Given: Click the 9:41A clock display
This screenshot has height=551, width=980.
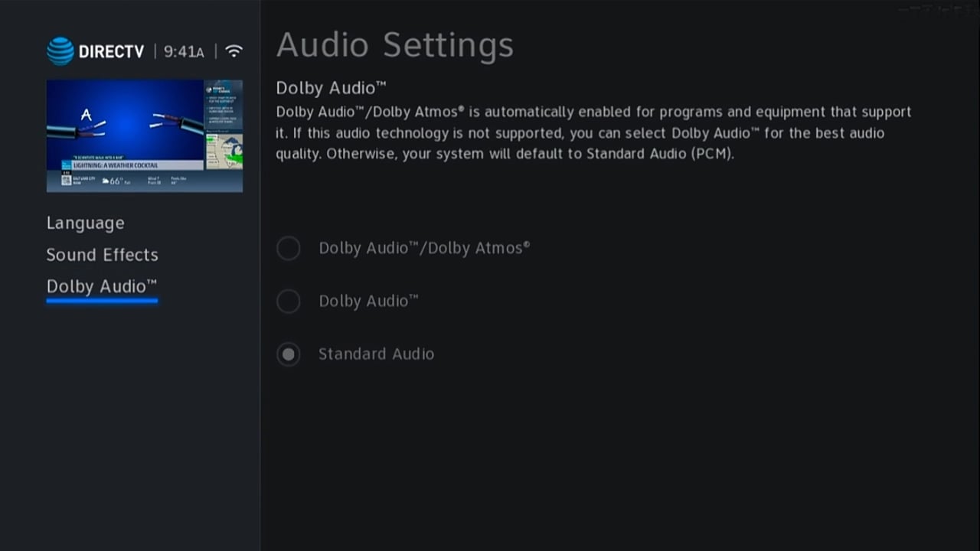Looking at the screenshot, I should point(184,52).
